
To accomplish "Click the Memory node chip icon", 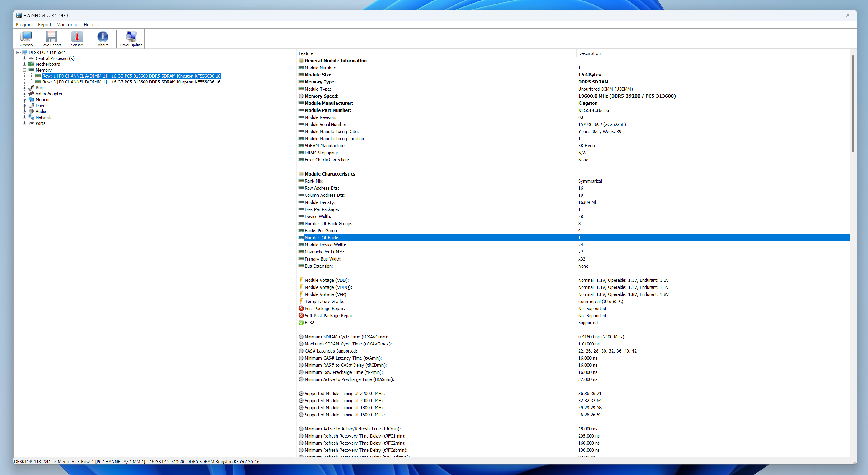I will pyautogui.click(x=31, y=70).
